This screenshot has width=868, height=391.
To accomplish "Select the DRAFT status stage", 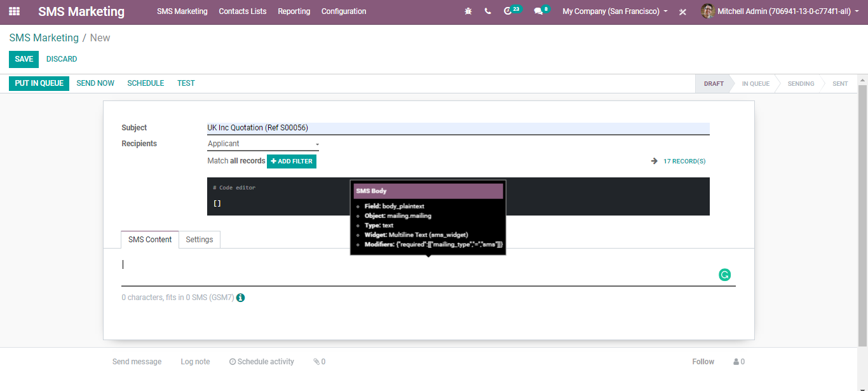I will click(714, 84).
